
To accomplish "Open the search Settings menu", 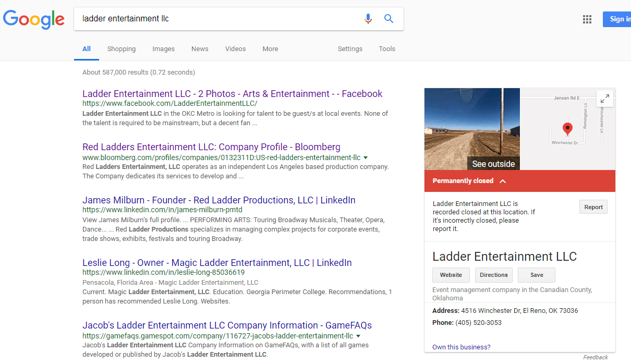I will [350, 49].
